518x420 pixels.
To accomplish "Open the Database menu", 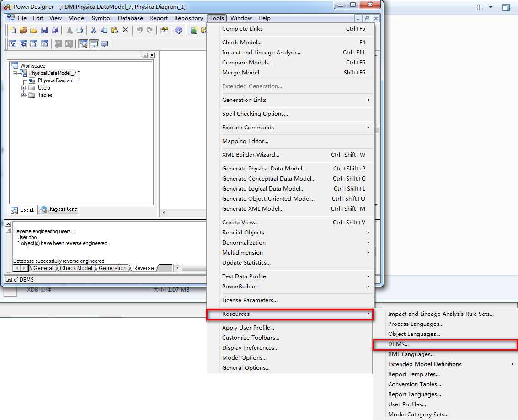I will coord(130,18).
